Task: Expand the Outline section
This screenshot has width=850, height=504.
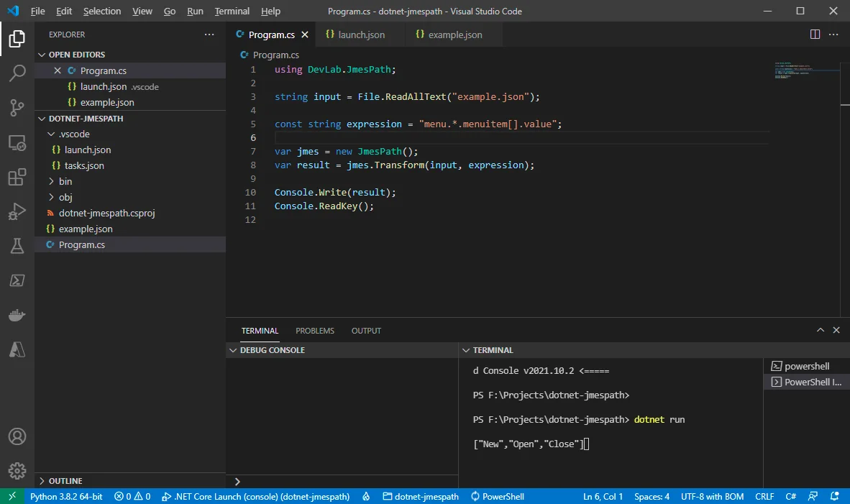Action: coord(65,481)
